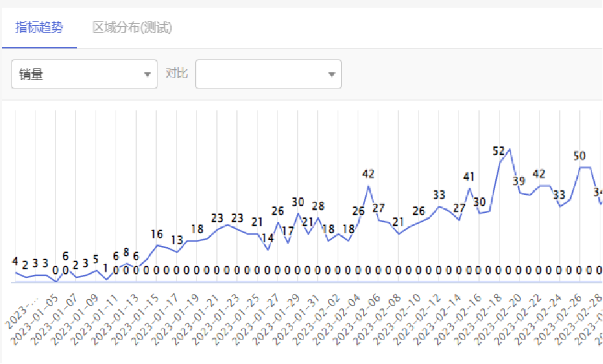The width and height of the screenshot is (603, 364).
Task: Click the data label 14 dip
Action: [267, 238]
